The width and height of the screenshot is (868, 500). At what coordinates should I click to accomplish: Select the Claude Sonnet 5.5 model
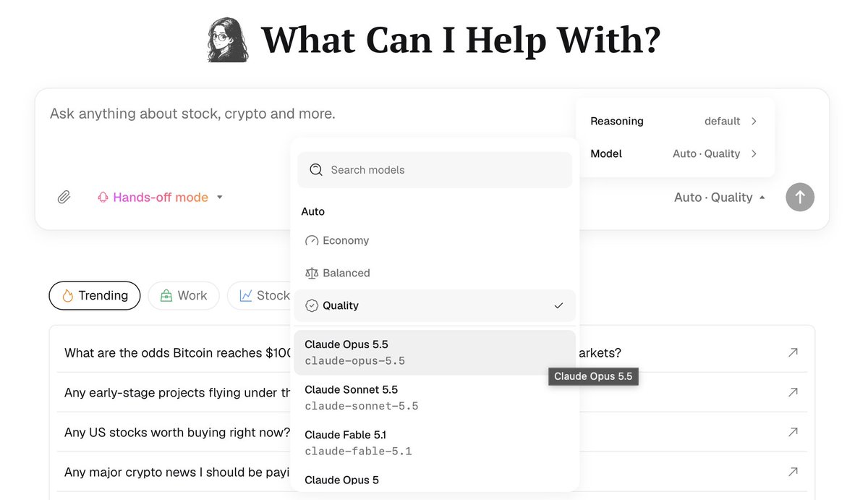click(x=435, y=398)
